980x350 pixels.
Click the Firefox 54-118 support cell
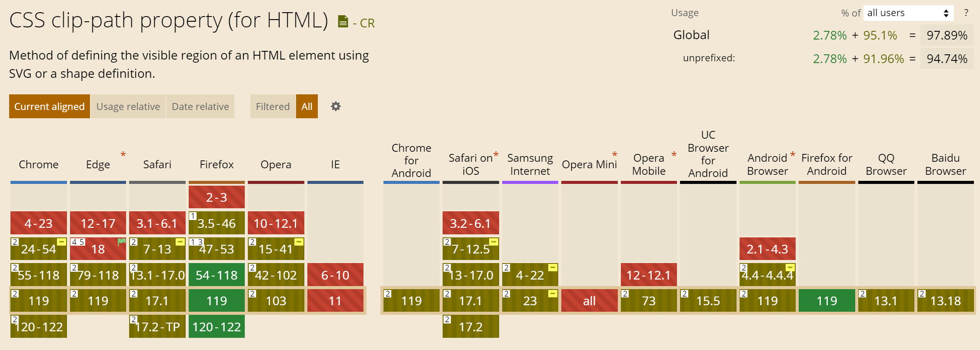point(217,275)
